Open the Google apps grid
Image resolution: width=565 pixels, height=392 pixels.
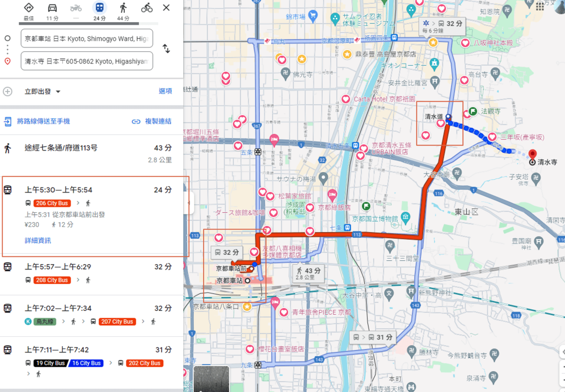[540, 6]
